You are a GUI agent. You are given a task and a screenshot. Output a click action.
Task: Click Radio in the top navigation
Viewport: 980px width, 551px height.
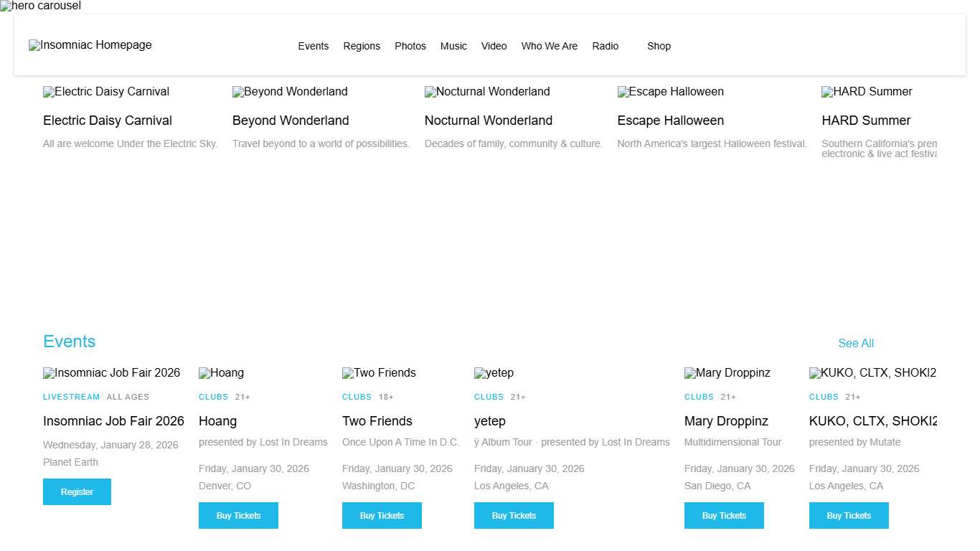606,46
